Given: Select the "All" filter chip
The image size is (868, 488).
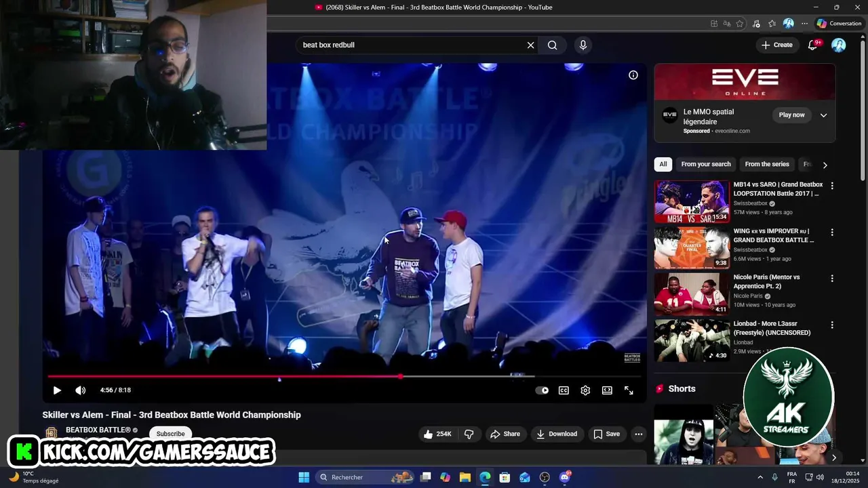Looking at the screenshot, I should (x=663, y=164).
